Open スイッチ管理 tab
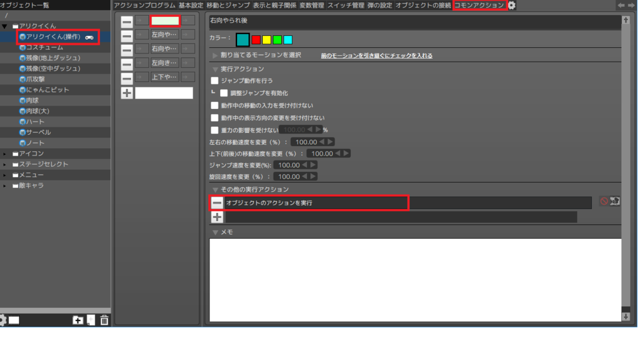This screenshot has width=644, height=364. (346, 5)
